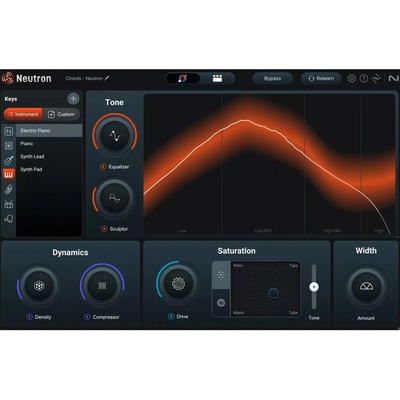
Task: Select Synth Pad target
Action: click(x=49, y=169)
